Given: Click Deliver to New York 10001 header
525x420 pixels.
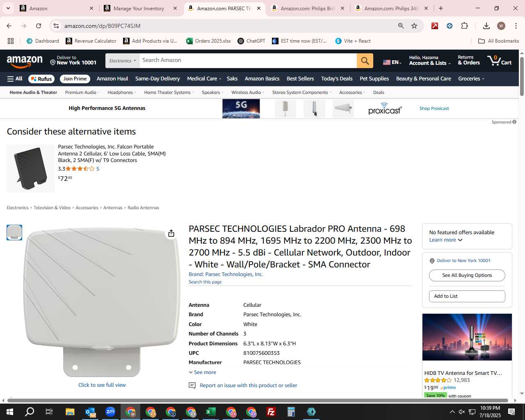Looking at the screenshot, I should click(73, 60).
